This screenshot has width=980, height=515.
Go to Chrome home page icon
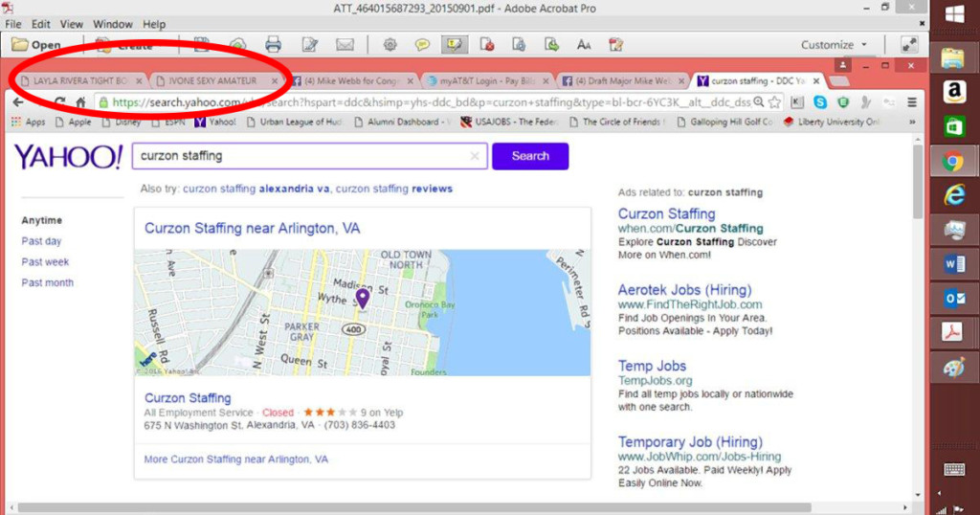pos(81,102)
